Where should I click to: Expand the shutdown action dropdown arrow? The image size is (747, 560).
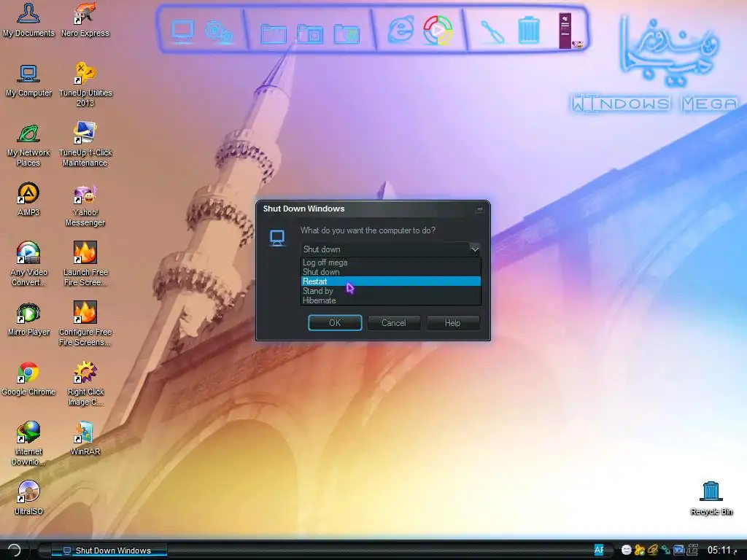(474, 249)
